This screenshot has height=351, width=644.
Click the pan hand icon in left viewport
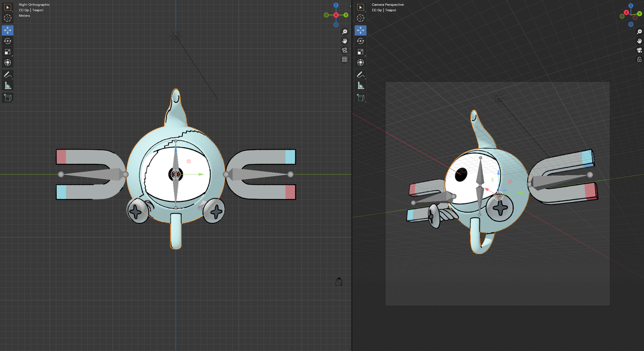pyautogui.click(x=345, y=41)
